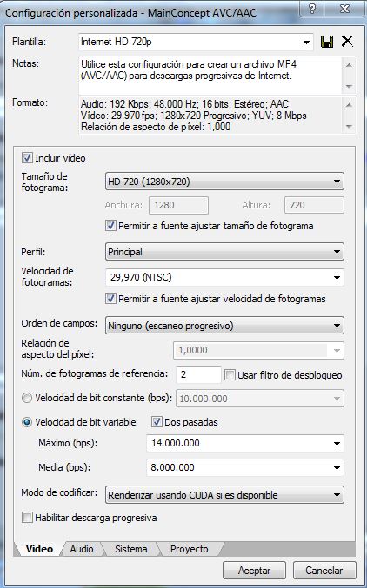Expand the Tamaño de fotograma dropdown

click(224, 182)
